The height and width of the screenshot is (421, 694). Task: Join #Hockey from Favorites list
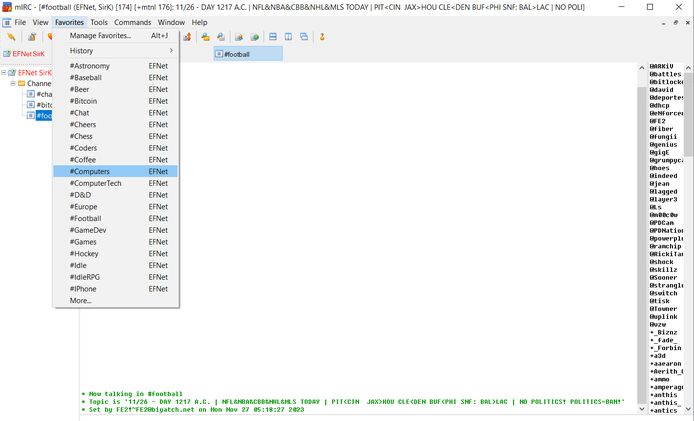(116, 253)
